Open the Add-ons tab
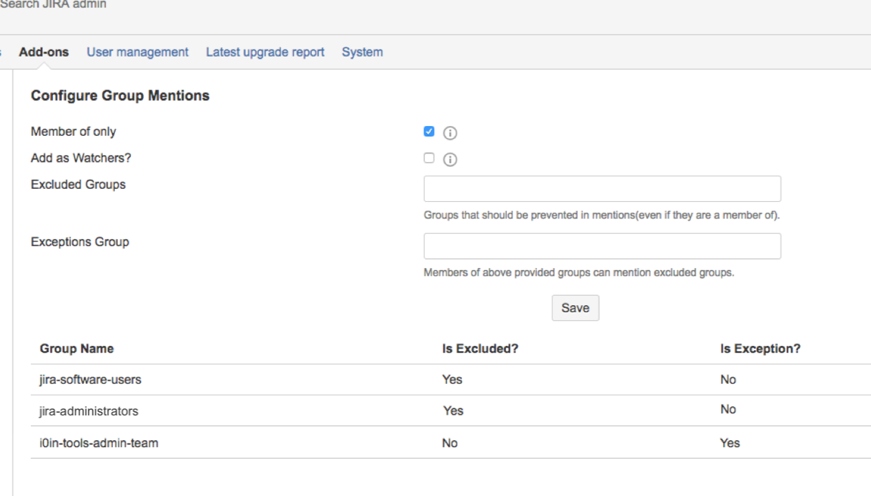 [44, 52]
